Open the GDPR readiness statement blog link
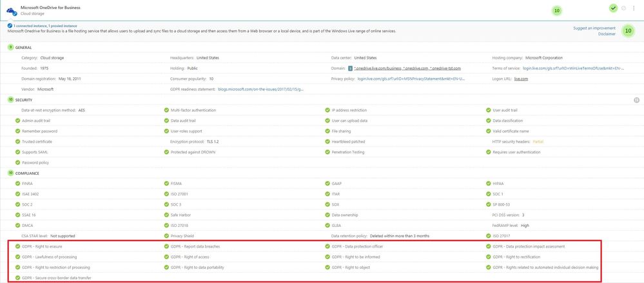Screen dimensions: 644x283 coord(261,89)
